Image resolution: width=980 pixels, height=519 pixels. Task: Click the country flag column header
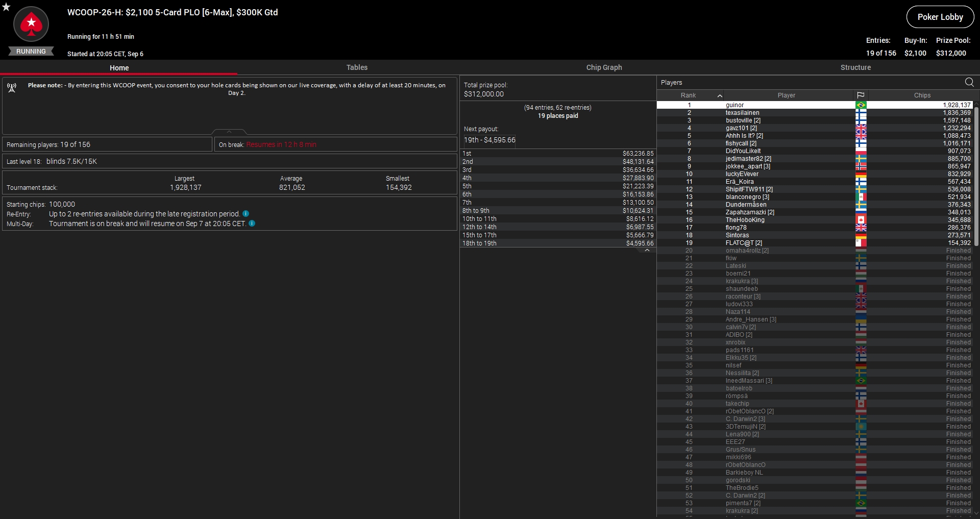click(861, 95)
